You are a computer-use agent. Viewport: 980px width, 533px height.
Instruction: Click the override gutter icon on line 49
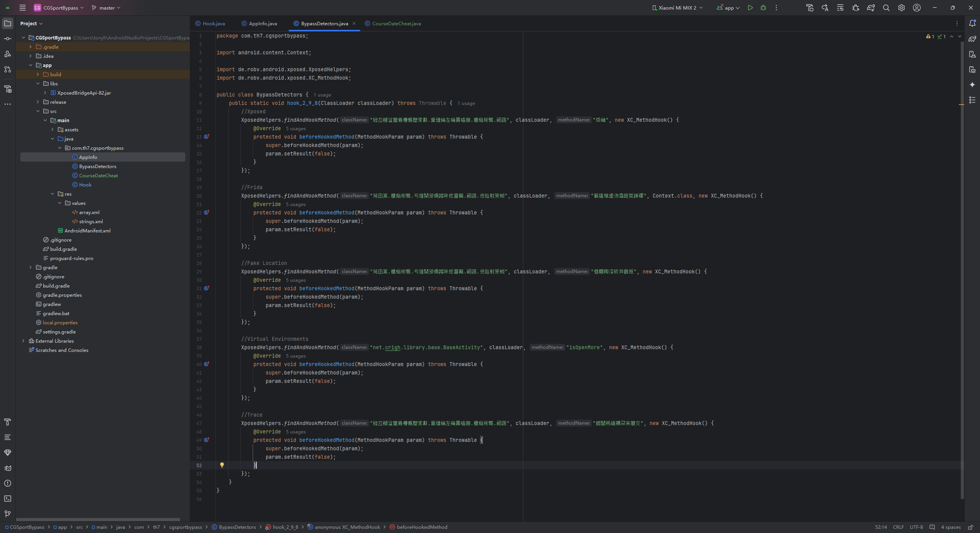coord(207,440)
